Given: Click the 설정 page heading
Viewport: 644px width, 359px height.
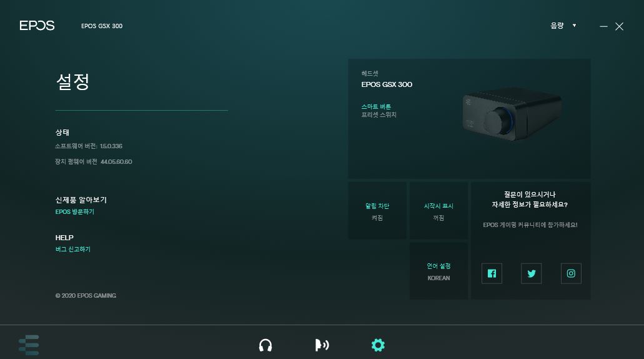Looking at the screenshot, I should (72, 81).
